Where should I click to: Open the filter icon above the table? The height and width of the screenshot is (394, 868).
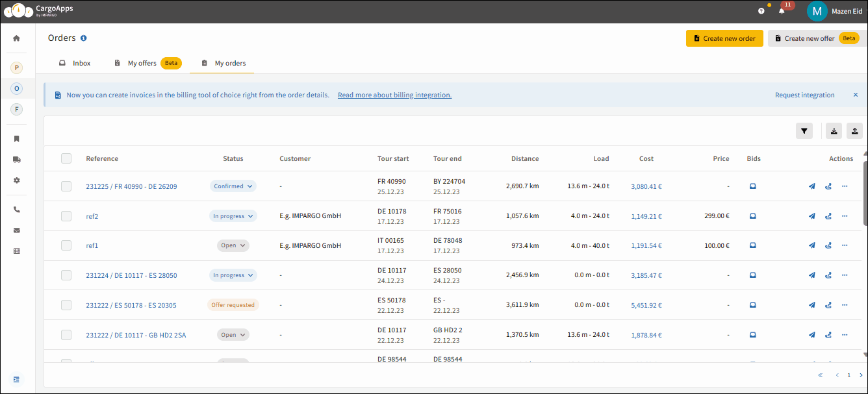pos(804,131)
